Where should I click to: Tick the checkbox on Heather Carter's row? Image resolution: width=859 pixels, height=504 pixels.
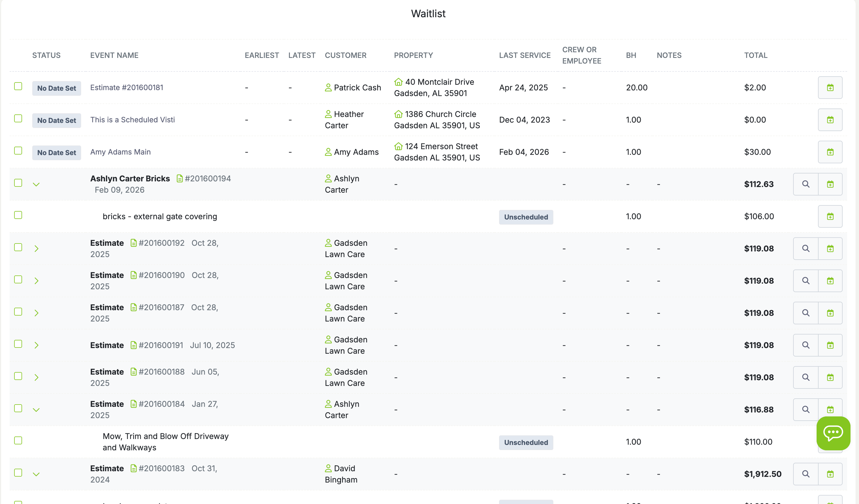click(x=18, y=118)
